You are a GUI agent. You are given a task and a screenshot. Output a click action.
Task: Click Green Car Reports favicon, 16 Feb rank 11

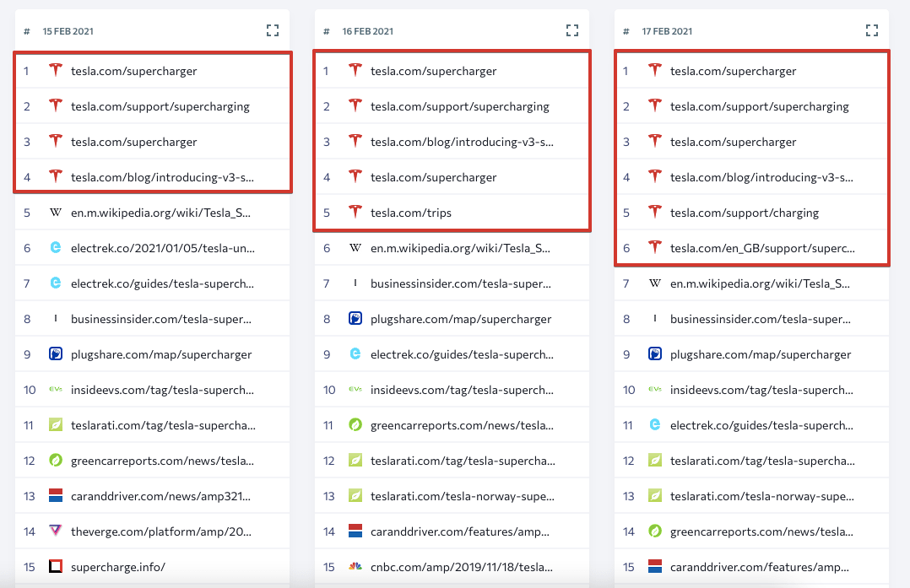click(x=355, y=424)
